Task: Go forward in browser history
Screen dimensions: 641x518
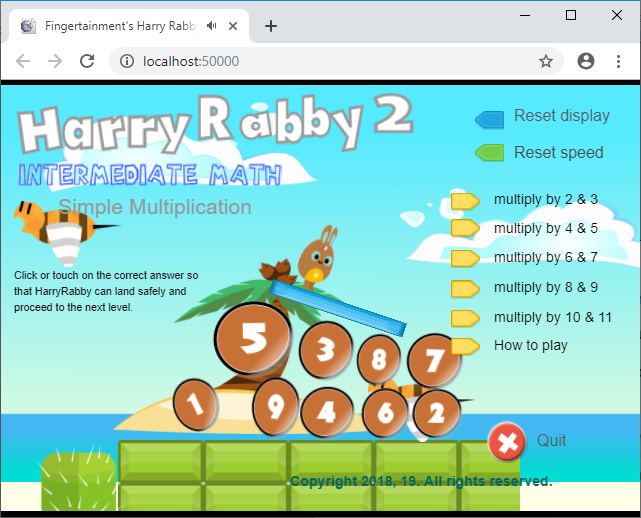Action: pos(55,61)
